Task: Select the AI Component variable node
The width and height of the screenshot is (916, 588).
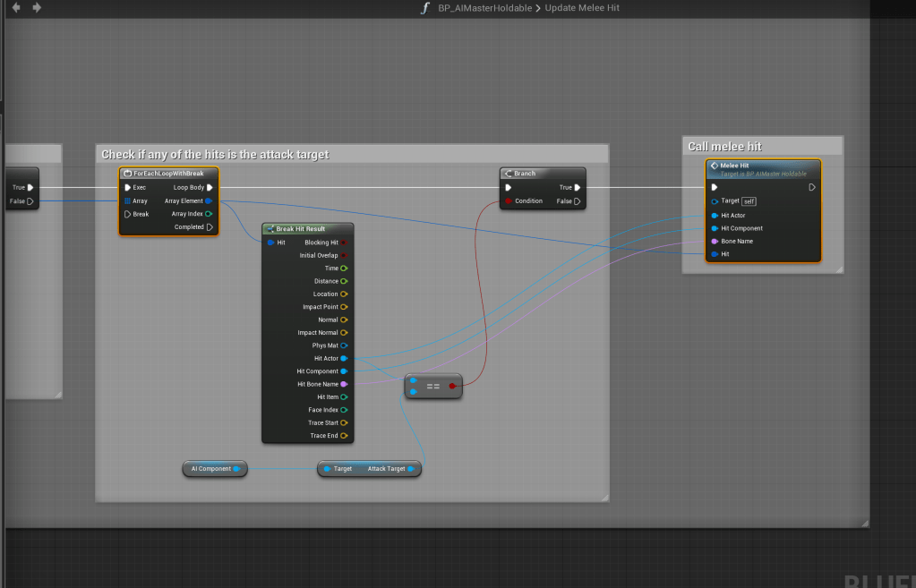Action: (x=211, y=469)
